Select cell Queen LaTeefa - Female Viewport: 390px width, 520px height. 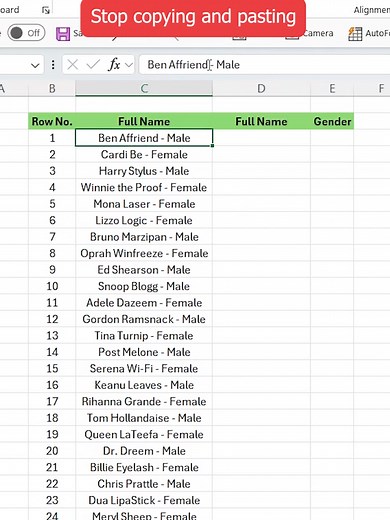coord(144,434)
